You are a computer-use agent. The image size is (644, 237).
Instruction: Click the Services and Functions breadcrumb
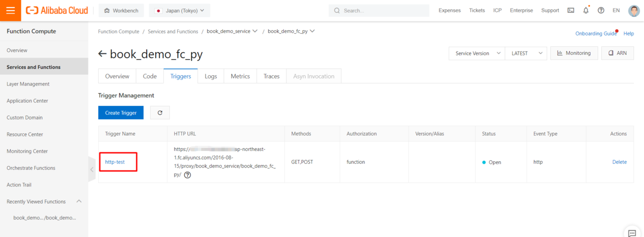173,32
